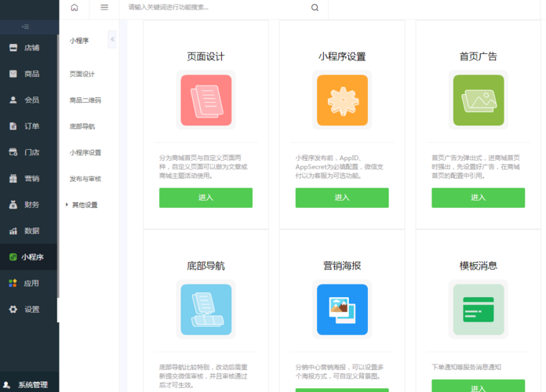This screenshot has width=546, height=392.
Task: Click 首页广告 card title
Action: (x=478, y=56)
